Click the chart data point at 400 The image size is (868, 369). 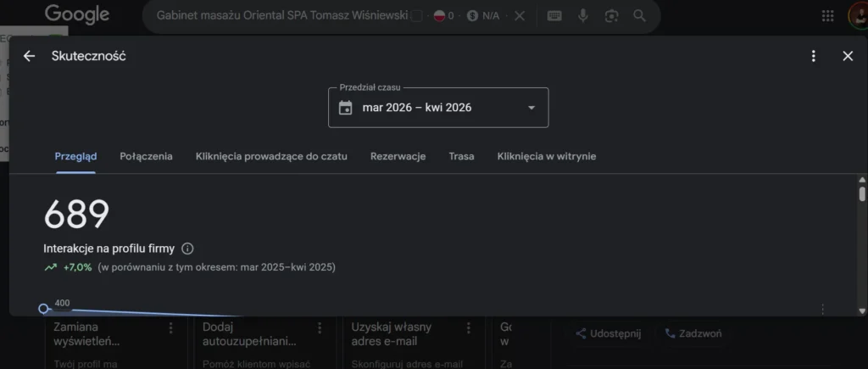pyautogui.click(x=44, y=309)
